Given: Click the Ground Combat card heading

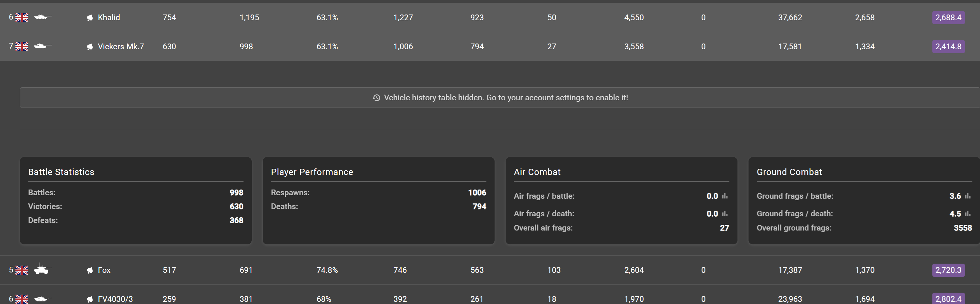Looking at the screenshot, I should point(789,172).
